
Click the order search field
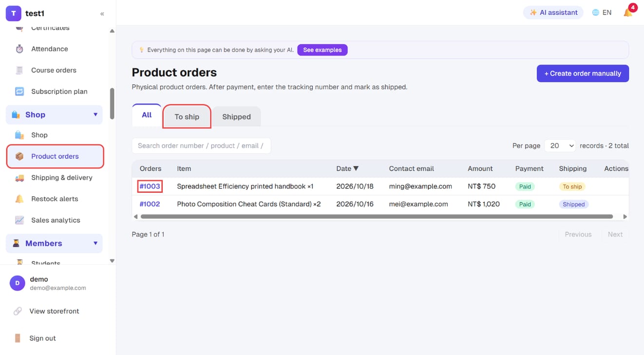click(201, 146)
